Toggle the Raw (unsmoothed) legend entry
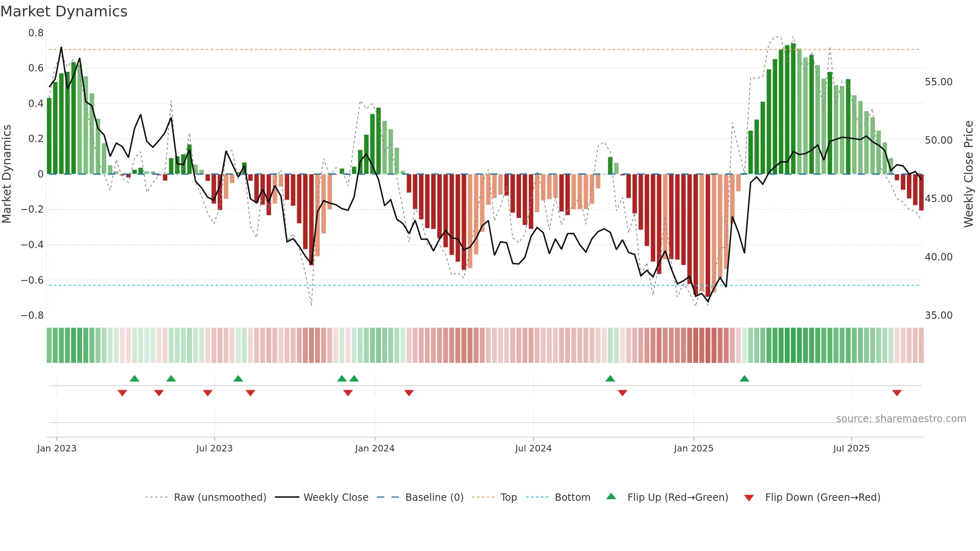 [x=206, y=497]
